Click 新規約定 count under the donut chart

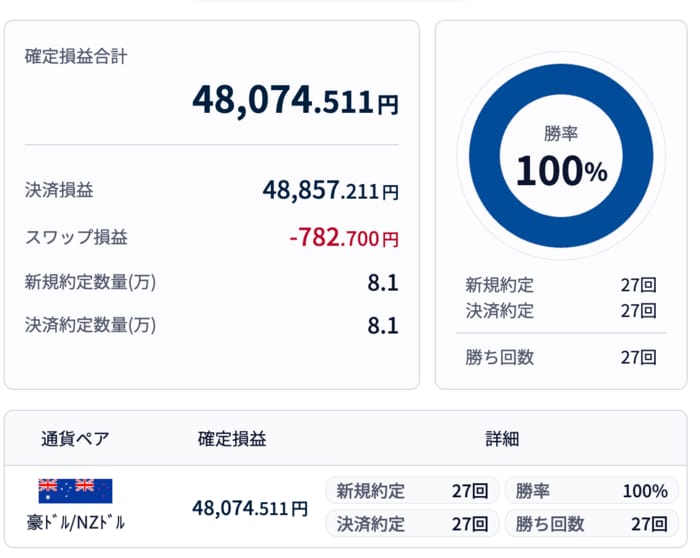pos(638,285)
